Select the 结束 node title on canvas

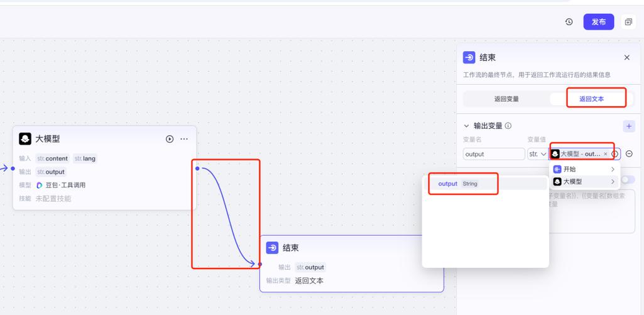pyautogui.click(x=291, y=248)
